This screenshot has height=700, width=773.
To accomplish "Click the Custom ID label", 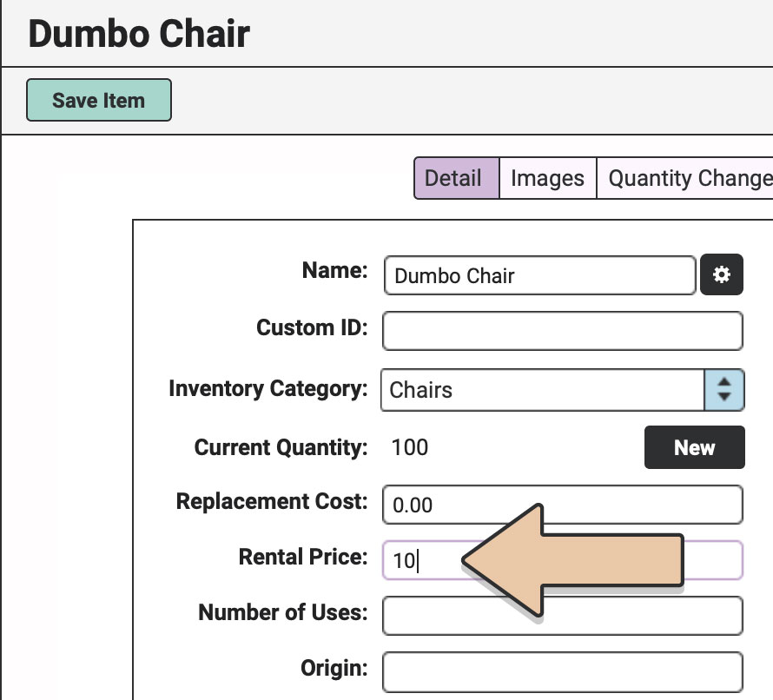I will (312, 327).
